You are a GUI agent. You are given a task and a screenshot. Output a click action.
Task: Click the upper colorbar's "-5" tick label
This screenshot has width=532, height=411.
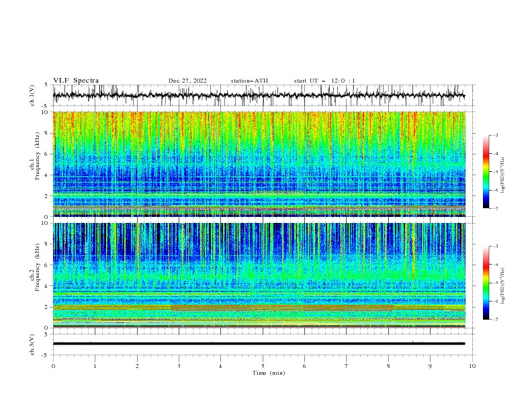(496, 172)
